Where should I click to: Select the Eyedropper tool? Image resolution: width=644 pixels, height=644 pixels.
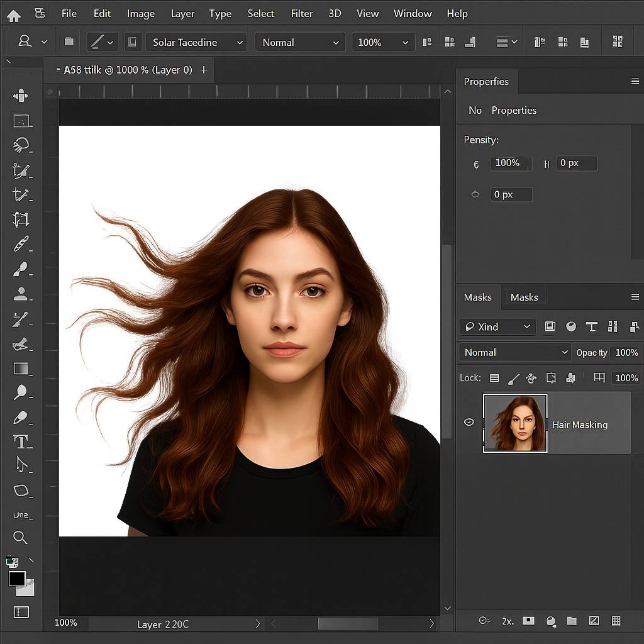[21, 243]
